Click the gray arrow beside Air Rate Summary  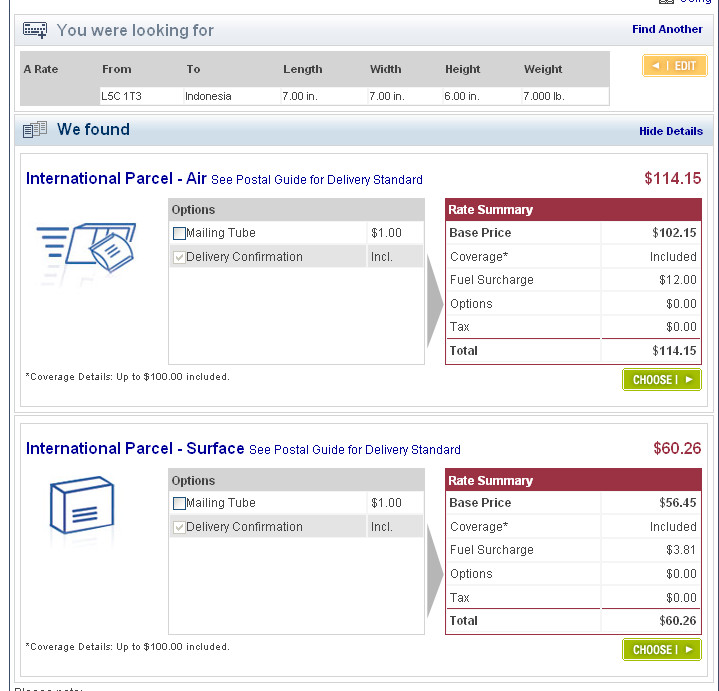[x=435, y=303]
